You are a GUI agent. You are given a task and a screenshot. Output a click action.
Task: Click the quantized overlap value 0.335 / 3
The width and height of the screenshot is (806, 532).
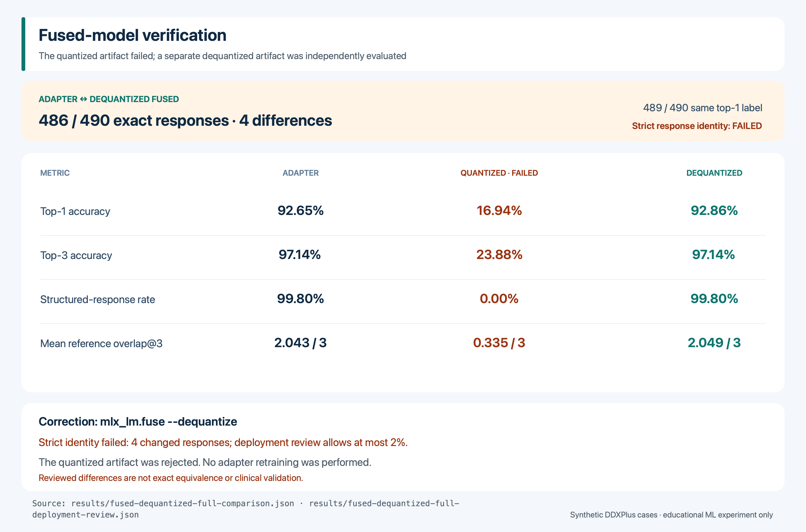coord(499,343)
